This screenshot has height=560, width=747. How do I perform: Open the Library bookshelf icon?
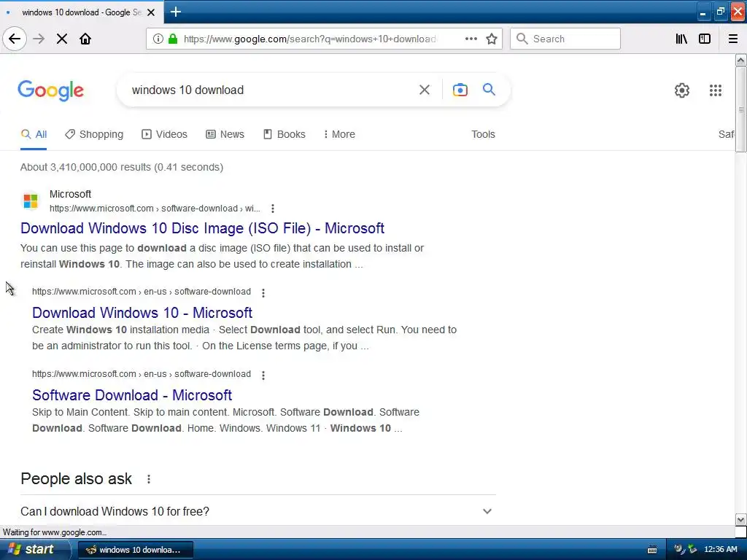click(x=681, y=39)
